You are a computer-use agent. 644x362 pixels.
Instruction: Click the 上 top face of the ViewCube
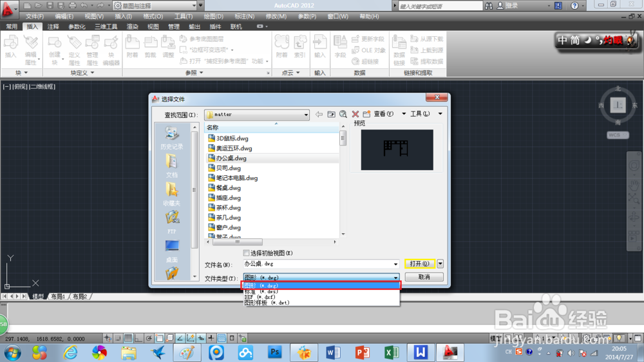coord(618,105)
